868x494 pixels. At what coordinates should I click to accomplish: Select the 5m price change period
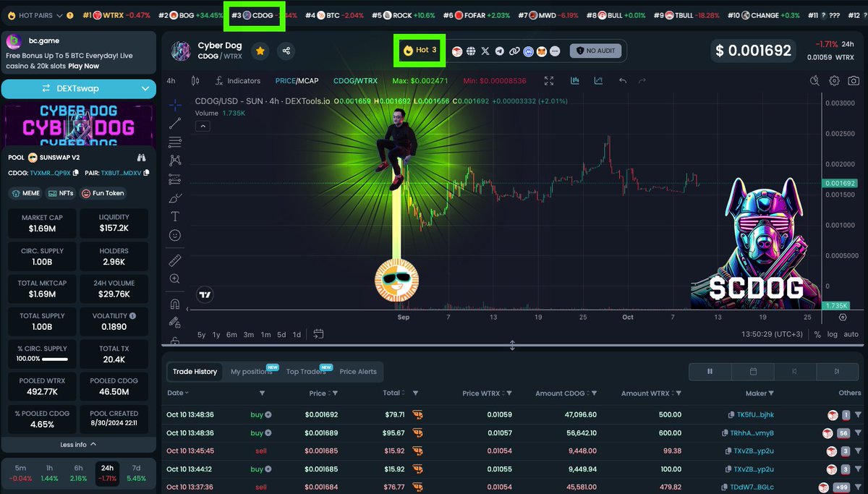pyautogui.click(x=20, y=474)
